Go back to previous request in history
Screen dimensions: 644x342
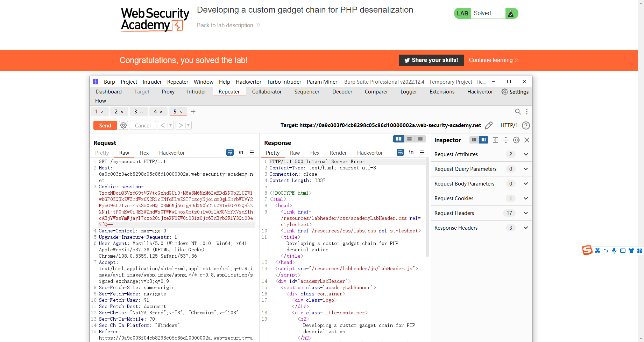click(x=163, y=125)
